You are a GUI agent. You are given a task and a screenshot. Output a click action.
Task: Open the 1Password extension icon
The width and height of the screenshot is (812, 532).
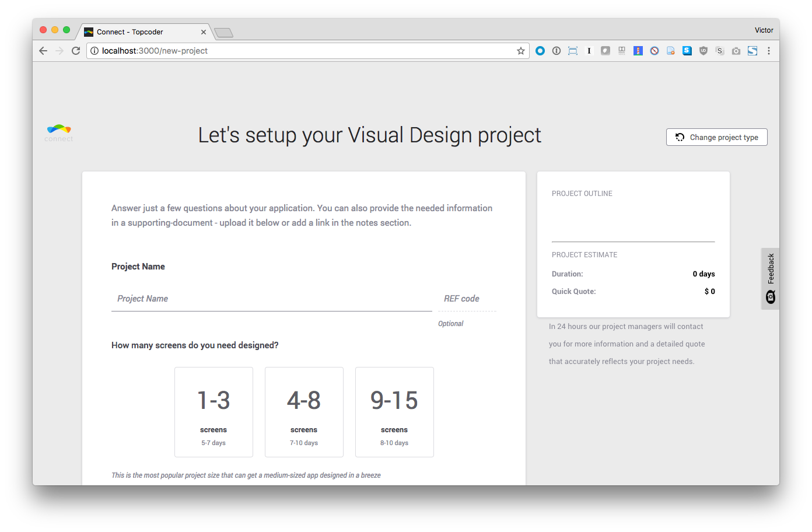556,51
